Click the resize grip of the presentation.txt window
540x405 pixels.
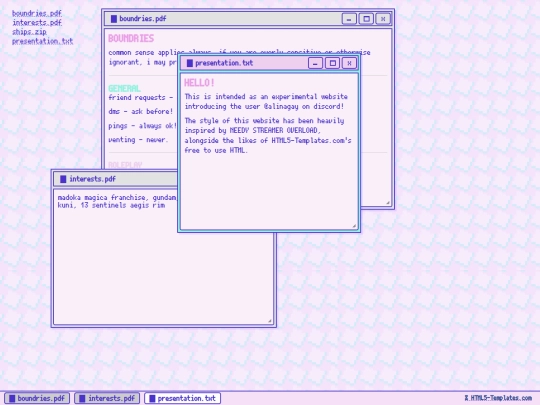(x=354, y=226)
